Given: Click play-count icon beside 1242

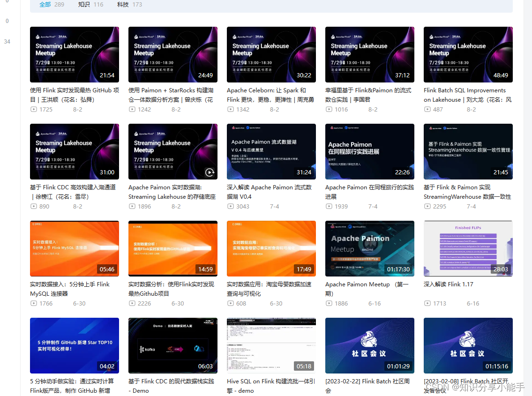Looking at the screenshot, I should coord(132,109).
